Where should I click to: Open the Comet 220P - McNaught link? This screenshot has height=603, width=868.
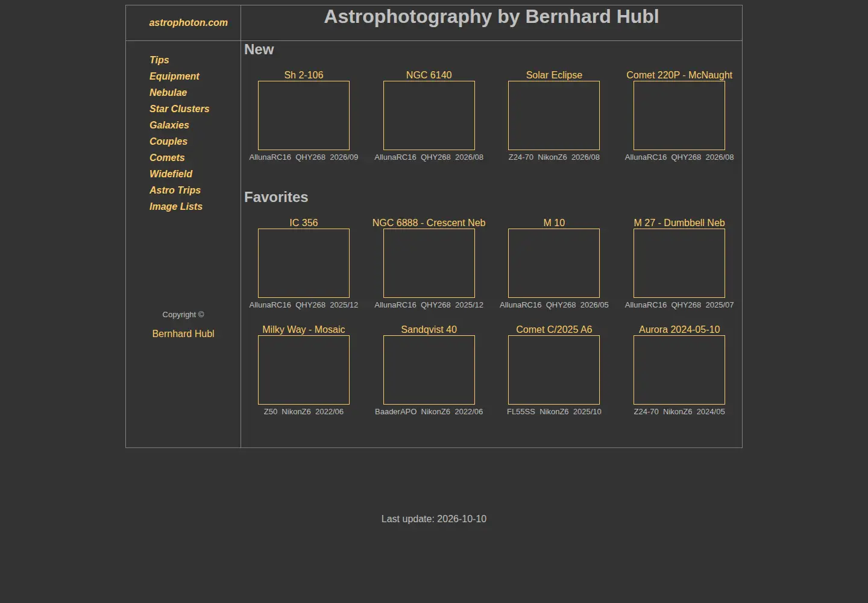click(679, 75)
